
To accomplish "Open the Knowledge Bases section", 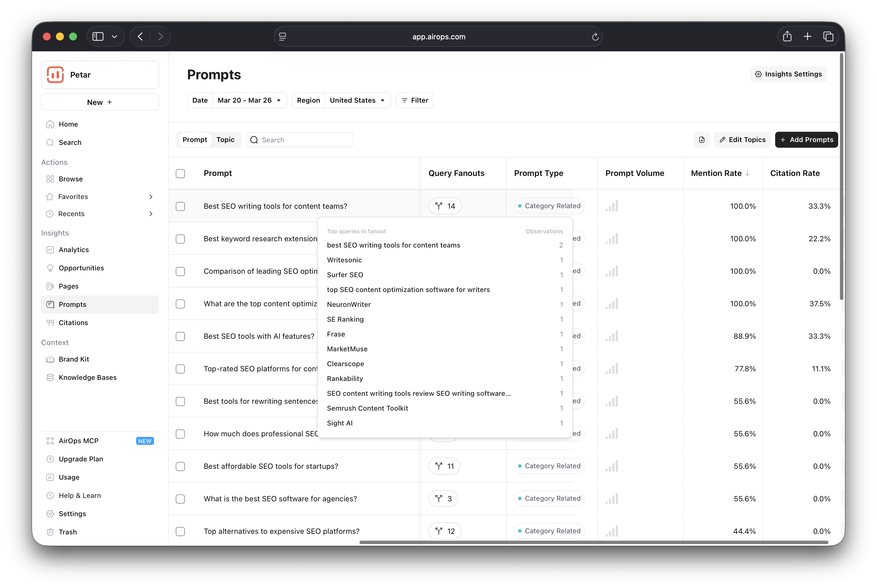I will pos(87,377).
